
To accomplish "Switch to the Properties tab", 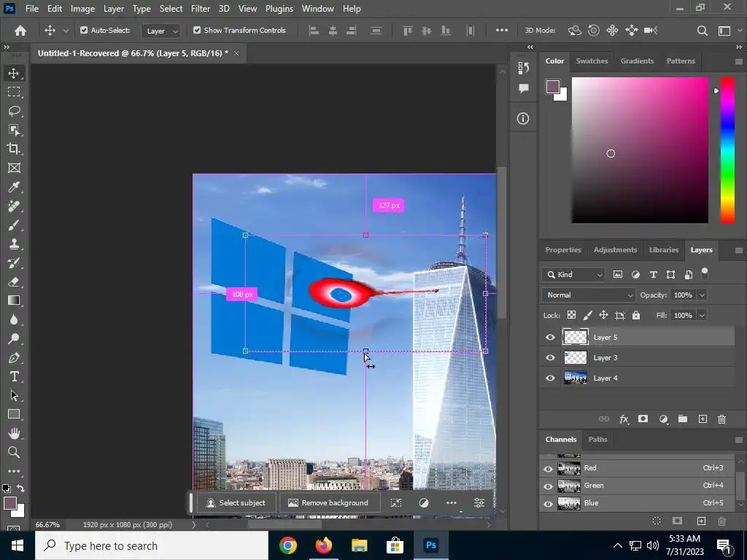I will (x=563, y=250).
